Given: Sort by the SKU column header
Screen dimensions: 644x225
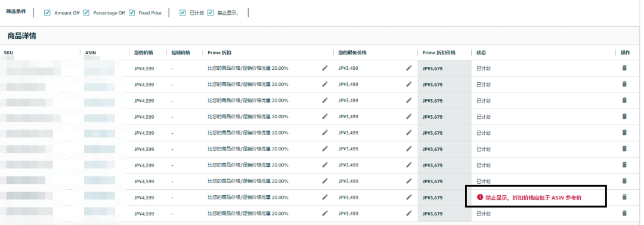Looking at the screenshot, I should point(8,53).
